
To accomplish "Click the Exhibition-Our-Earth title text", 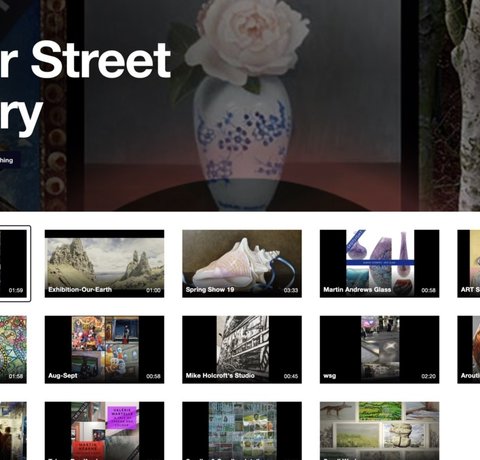I will coord(80,289).
